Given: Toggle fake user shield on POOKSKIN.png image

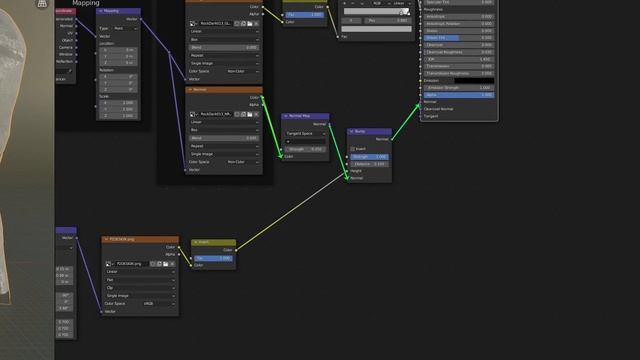Looking at the screenshot, I should pos(153,264).
